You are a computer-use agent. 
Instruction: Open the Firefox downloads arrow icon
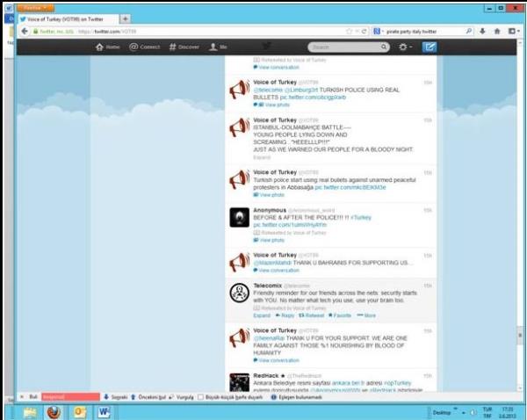point(482,32)
